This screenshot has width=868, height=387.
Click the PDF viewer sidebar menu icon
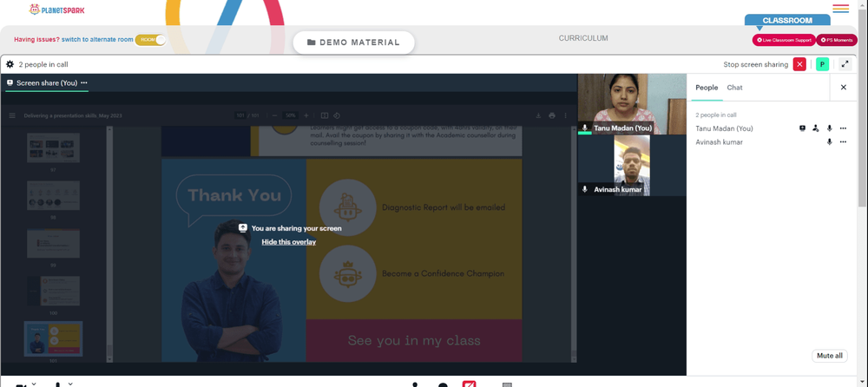click(x=12, y=115)
